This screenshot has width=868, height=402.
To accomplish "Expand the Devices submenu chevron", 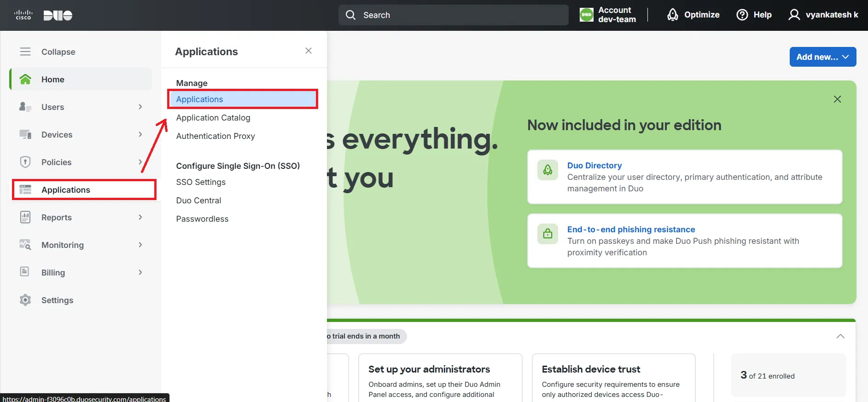I will (140, 134).
